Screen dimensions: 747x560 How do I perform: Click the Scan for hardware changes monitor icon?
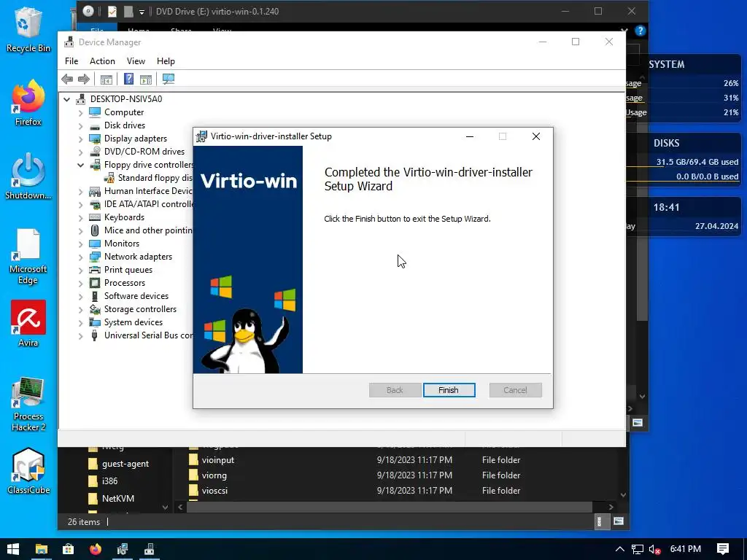tap(169, 79)
